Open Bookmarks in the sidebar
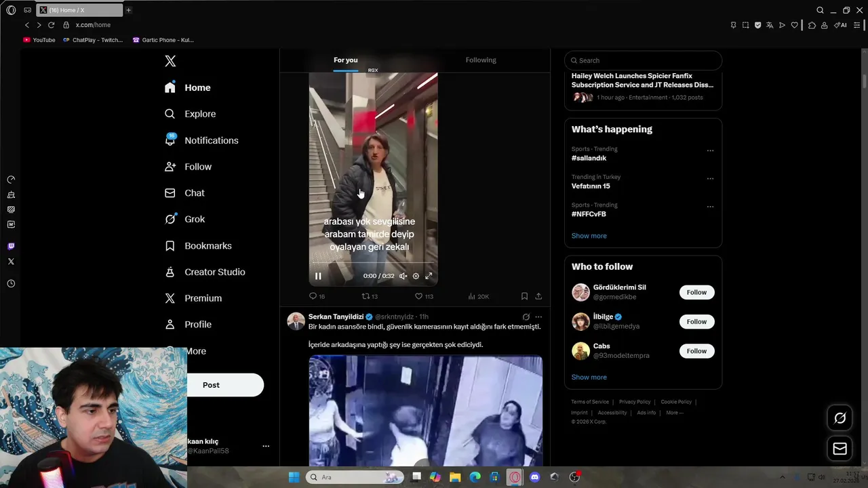The width and height of the screenshot is (868, 488). pyautogui.click(x=198, y=245)
